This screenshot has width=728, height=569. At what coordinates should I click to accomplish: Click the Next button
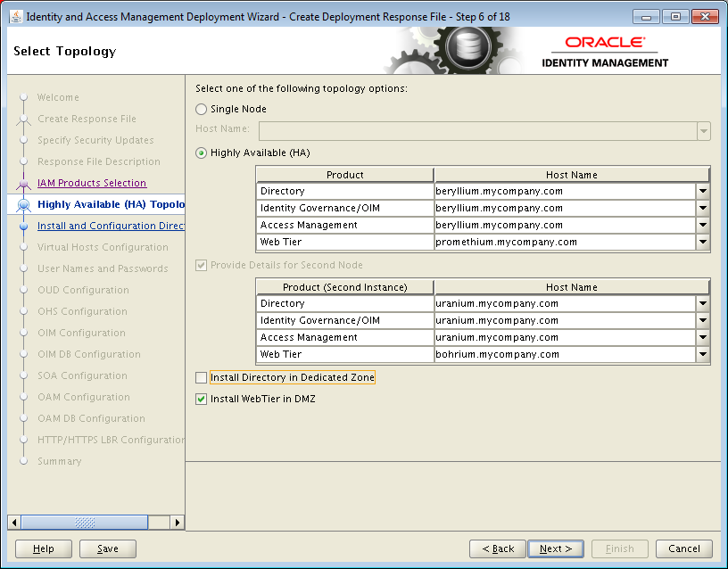coord(556,548)
